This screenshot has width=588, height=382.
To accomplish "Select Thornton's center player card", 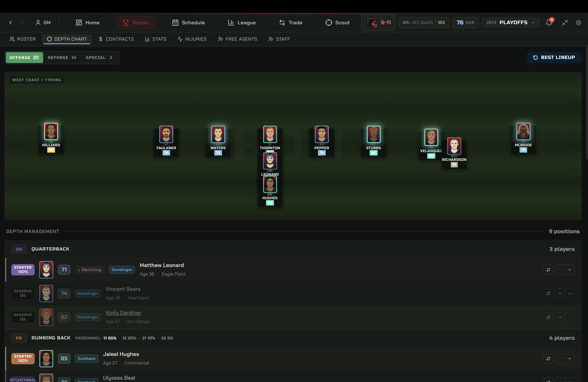I will pyautogui.click(x=270, y=138).
